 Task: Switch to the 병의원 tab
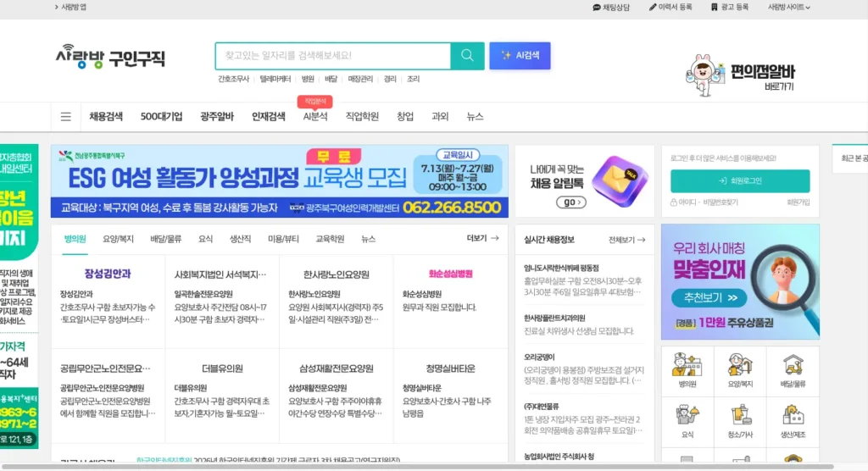pos(75,239)
